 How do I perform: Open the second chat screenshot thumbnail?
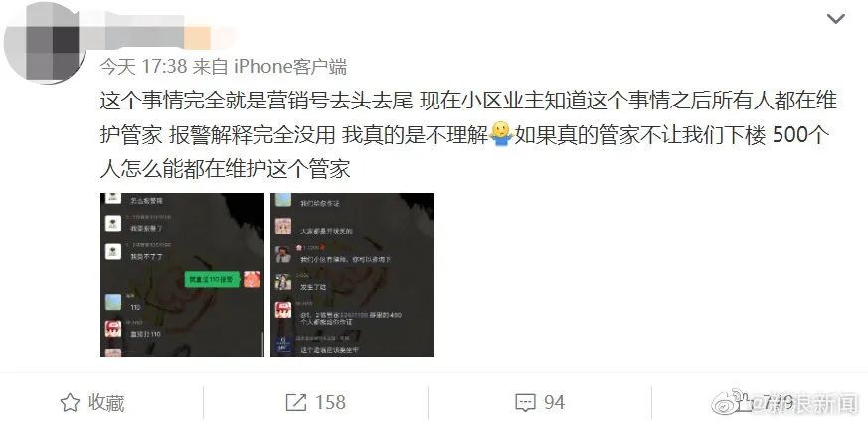(x=352, y=275)
